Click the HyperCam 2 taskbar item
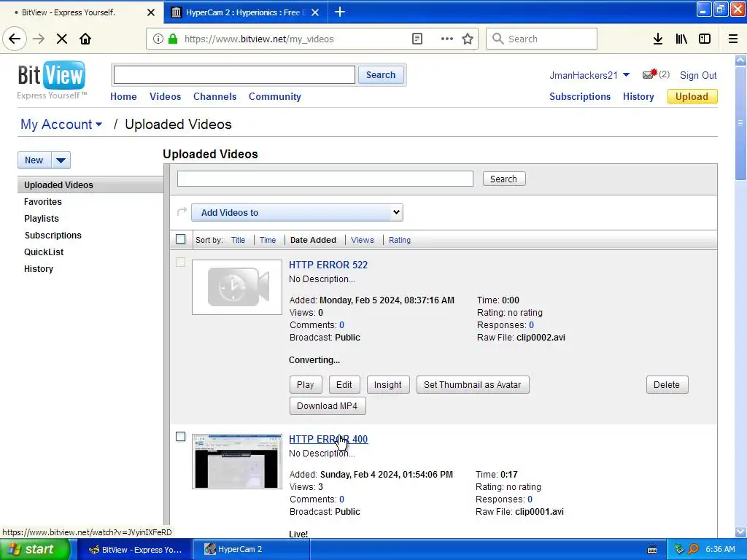Screen dimensions: 747x560 tap(252, 549)
